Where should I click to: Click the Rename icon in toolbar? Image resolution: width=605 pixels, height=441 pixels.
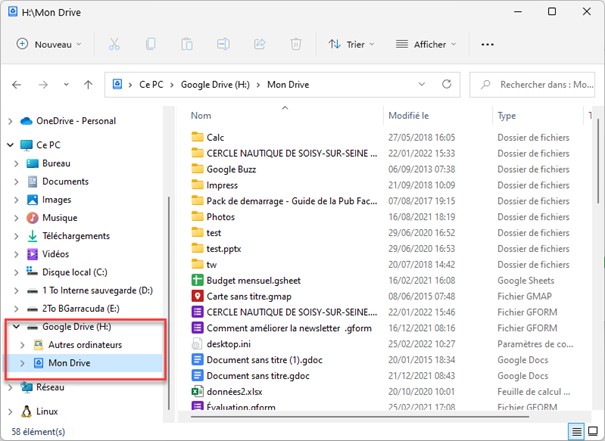(x=223, y=45)
